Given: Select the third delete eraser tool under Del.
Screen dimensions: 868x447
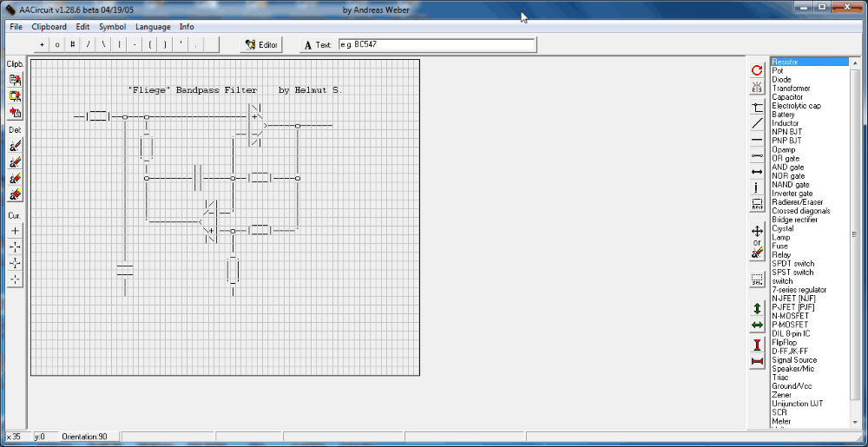Looking at the screenshot, I should click(x=16, y=179).
